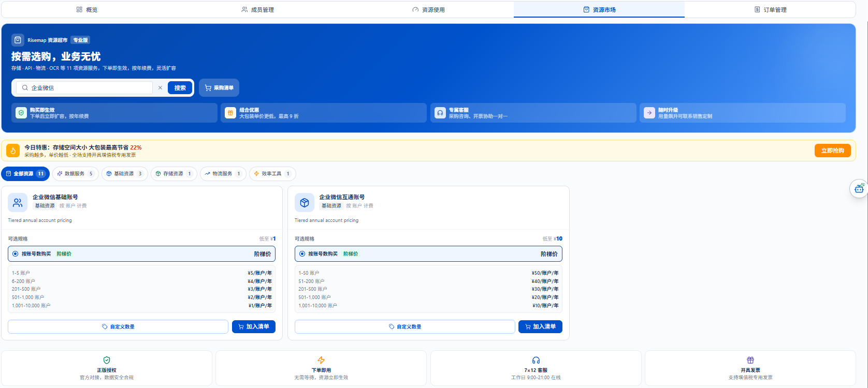Select the 资源市场 tab

point(599,9)
